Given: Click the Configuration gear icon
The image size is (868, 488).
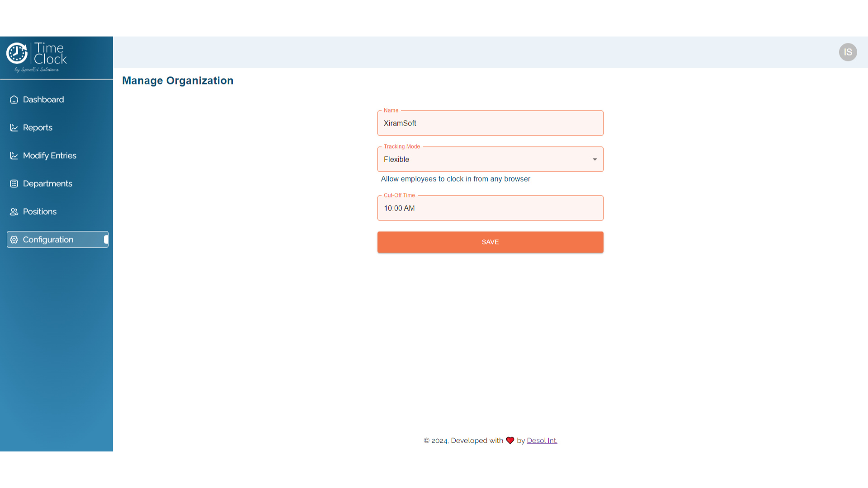Looking at the screenshot, I should tap(14, 240).
